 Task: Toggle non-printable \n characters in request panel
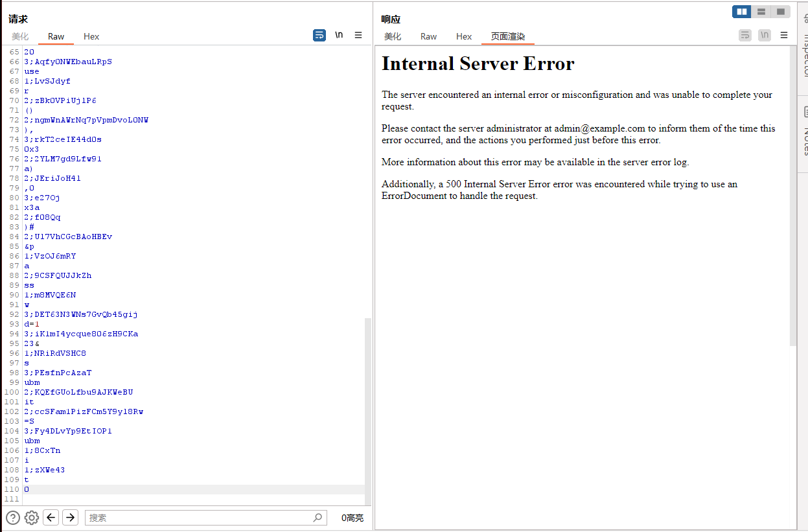339,36
